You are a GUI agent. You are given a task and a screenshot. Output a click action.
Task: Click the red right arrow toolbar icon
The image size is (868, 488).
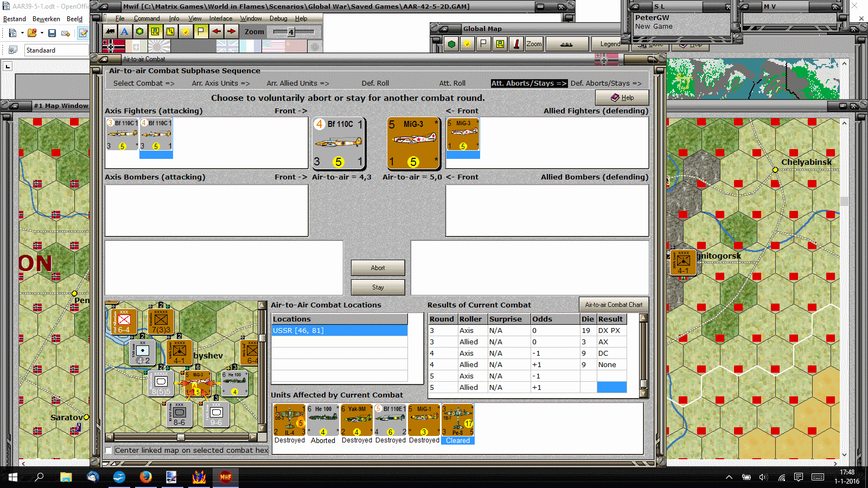point(232,31)
